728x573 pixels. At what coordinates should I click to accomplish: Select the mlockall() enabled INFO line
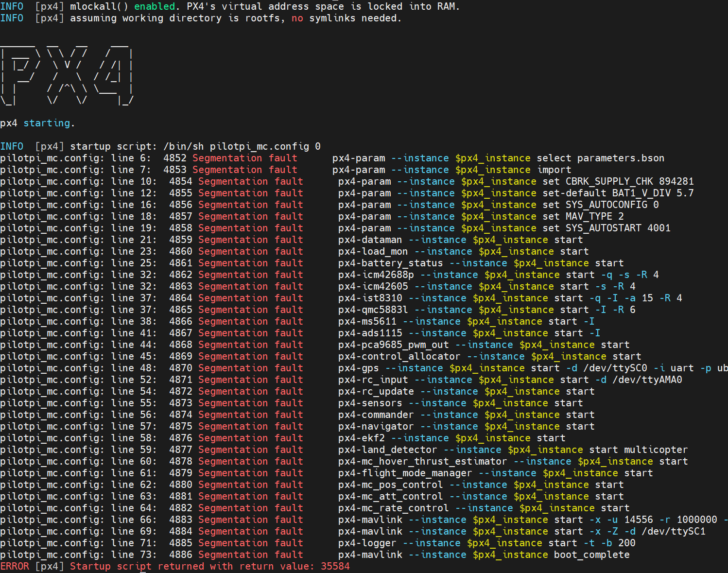[230, 6]
